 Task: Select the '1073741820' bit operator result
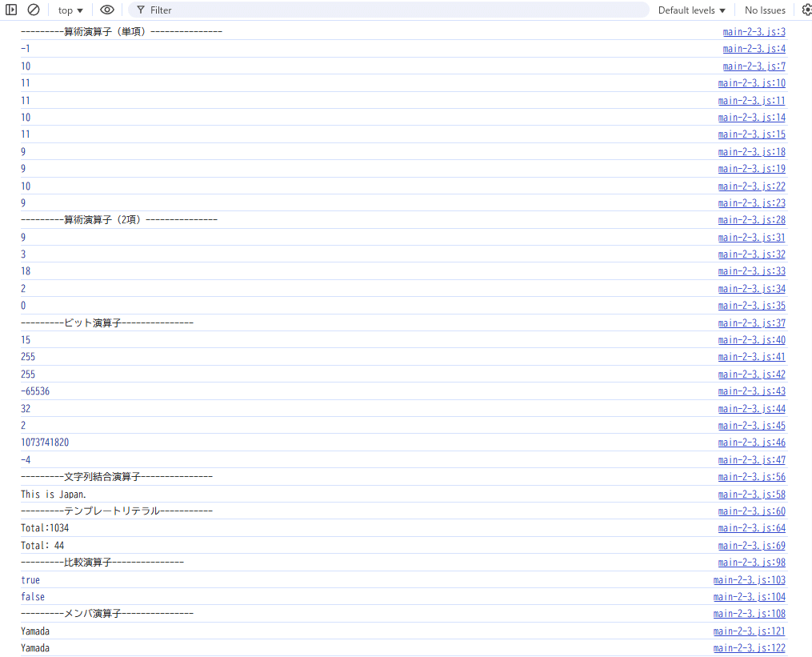(44, 442)
